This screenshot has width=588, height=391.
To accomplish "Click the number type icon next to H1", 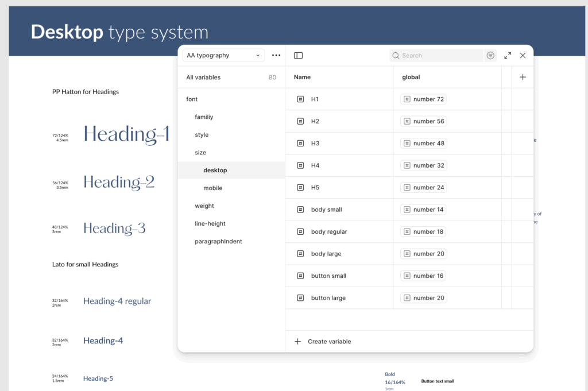I will (300, 99).
